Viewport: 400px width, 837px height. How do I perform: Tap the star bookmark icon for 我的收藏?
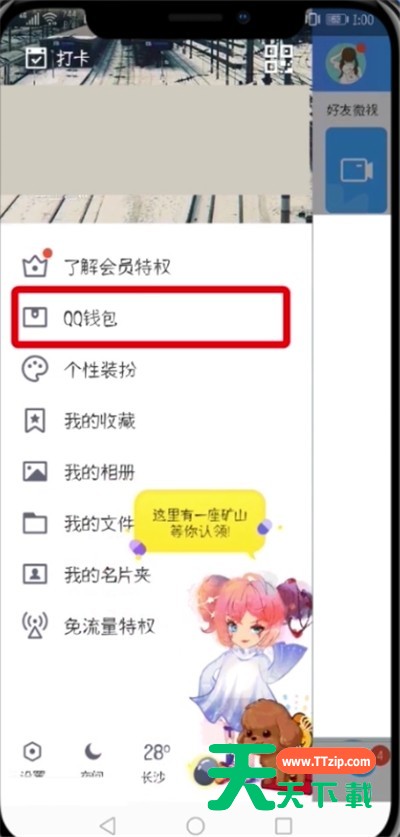[35, 421]
